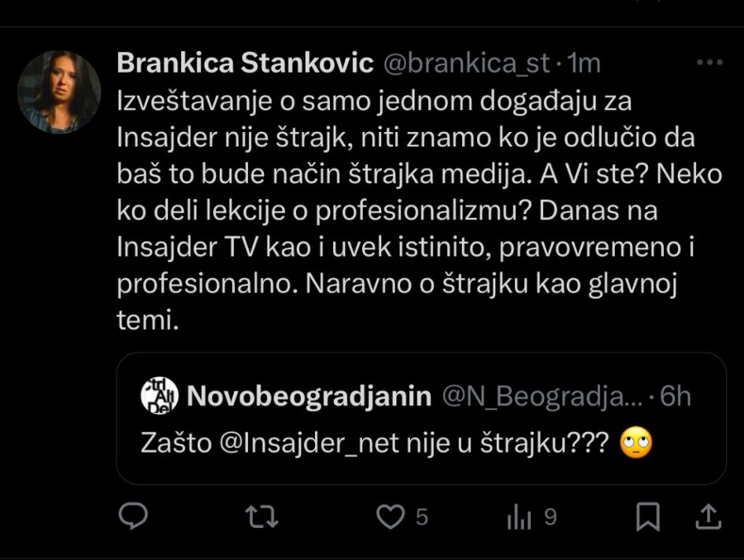The height and width of the screenshot is (560, 744).
Task: Open view analytics bar chart icon
Action: pos(519,517)
